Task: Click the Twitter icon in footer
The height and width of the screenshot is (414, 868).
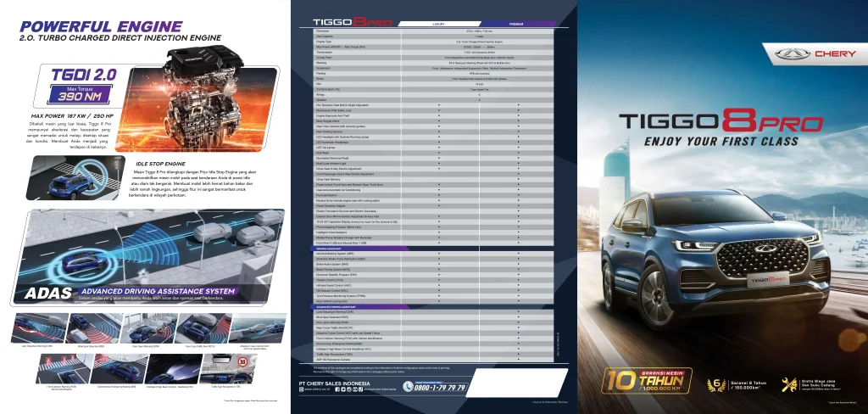Action: point(343,389)
